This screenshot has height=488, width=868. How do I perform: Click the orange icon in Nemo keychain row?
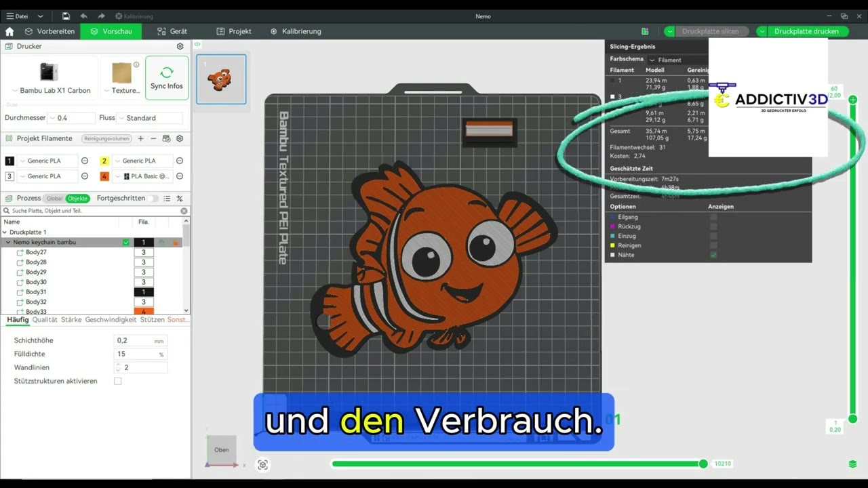[176, 242]
